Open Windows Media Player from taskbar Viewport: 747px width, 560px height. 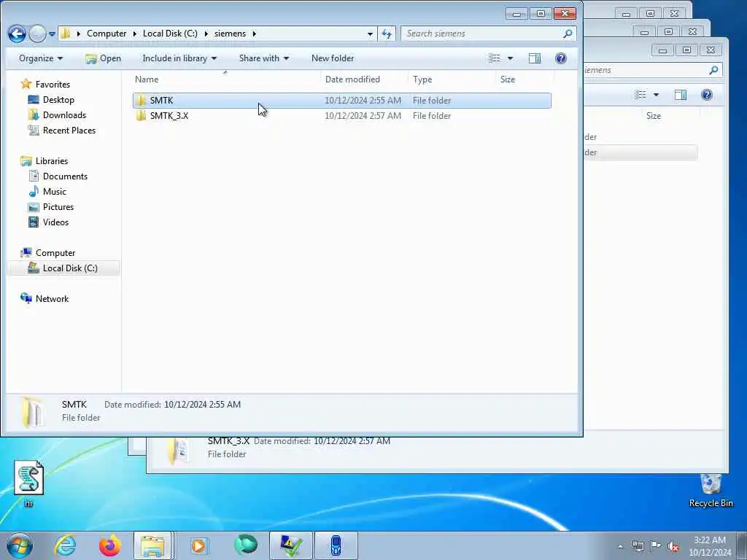(198, 545)
